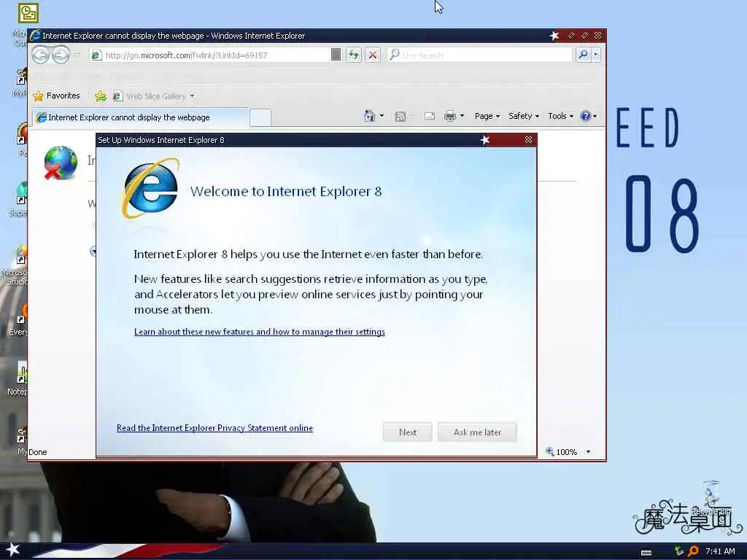Open the Favorites star button
Image resolution: width=747 pixels, height=560 pixels.
pos(56,96)
